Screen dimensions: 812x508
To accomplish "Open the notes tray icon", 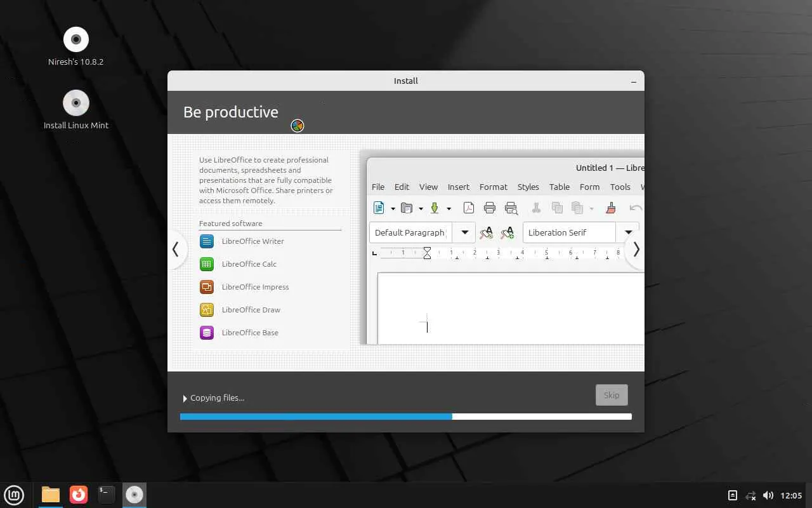I will (x=733, y=495).
